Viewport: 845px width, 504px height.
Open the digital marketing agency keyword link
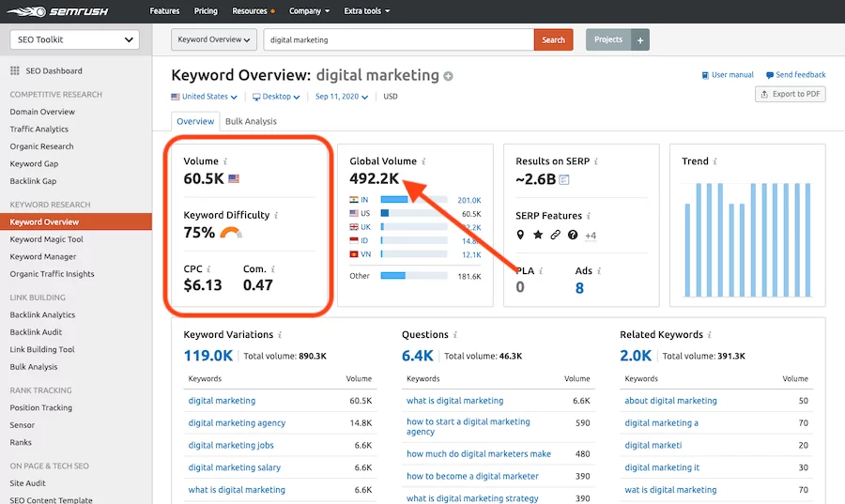tap(237, 423)
